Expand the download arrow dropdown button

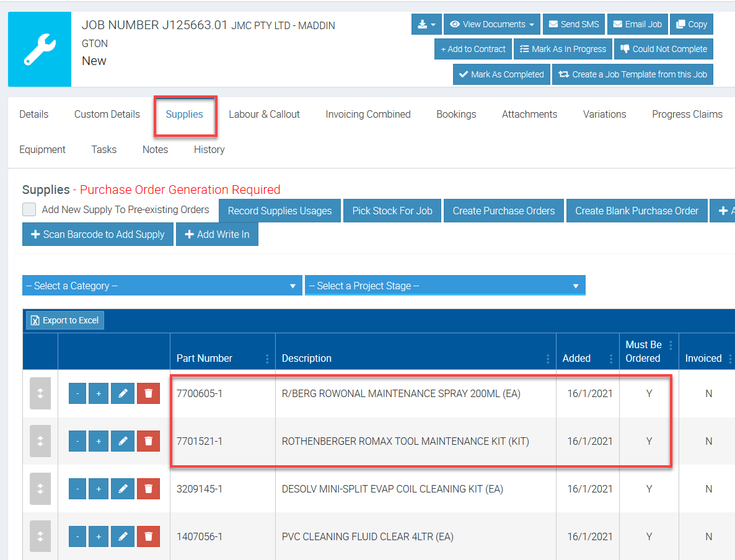pyautogui.click(x=426, y=24)
